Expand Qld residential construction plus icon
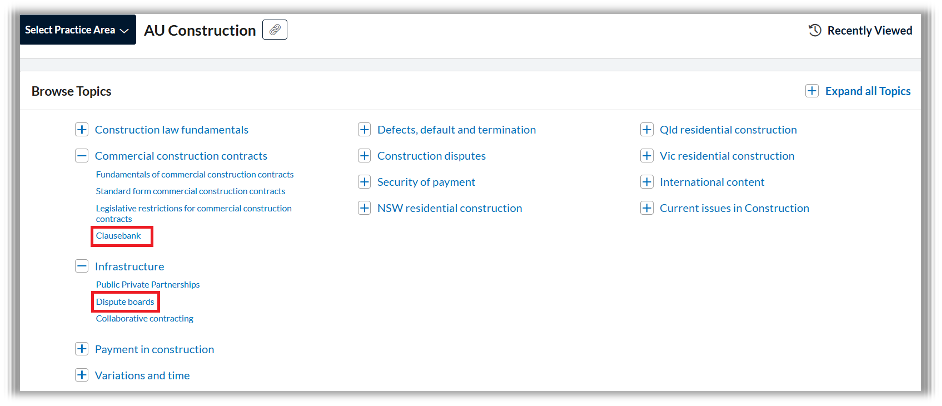Viewport: 942px width, 406px height. tap(647, 130)
